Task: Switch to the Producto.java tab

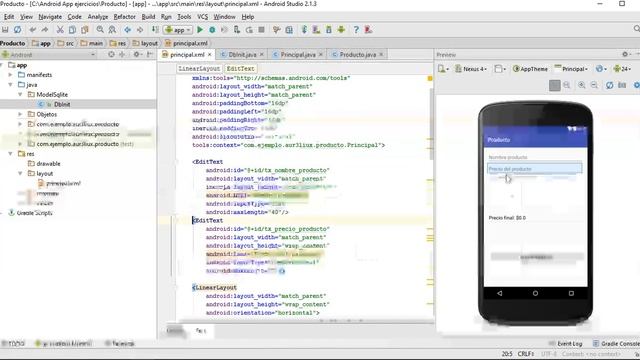Action: point(358,54)
